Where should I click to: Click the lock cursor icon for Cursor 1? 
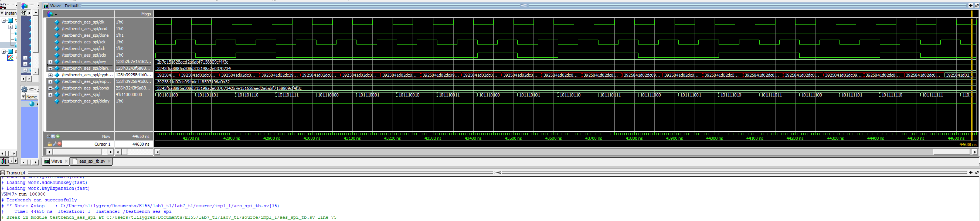pyautogui.click(x=49, y=144)
